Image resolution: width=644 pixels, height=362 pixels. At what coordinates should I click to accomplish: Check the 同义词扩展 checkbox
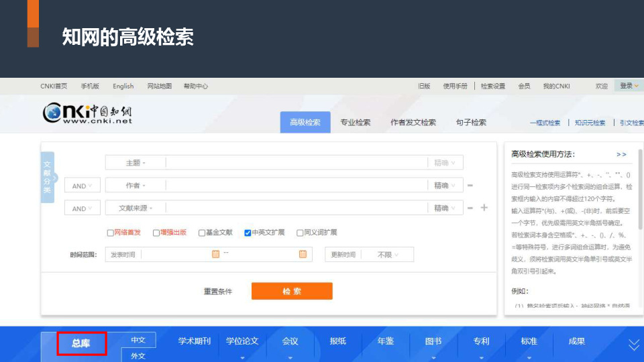tap(300, 233)
